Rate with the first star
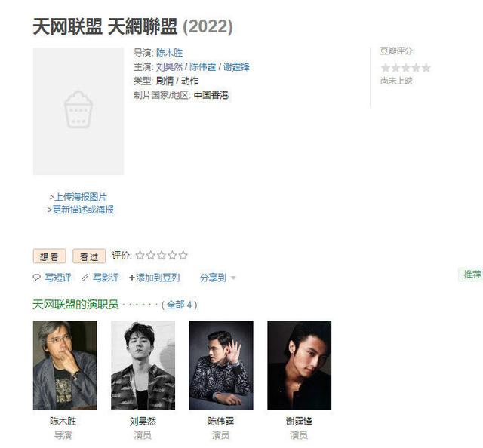The width and height of the screenshot is (483, 448). click(140, 255)
